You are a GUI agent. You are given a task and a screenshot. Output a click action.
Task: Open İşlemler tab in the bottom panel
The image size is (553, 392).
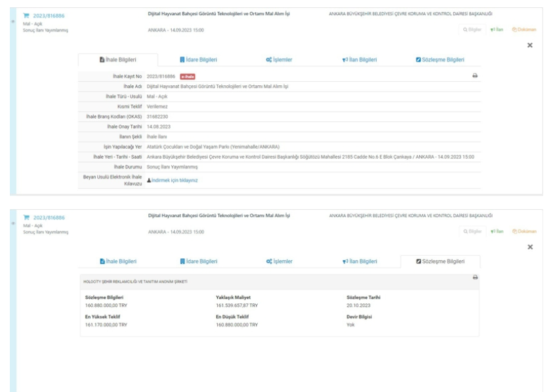279,262
